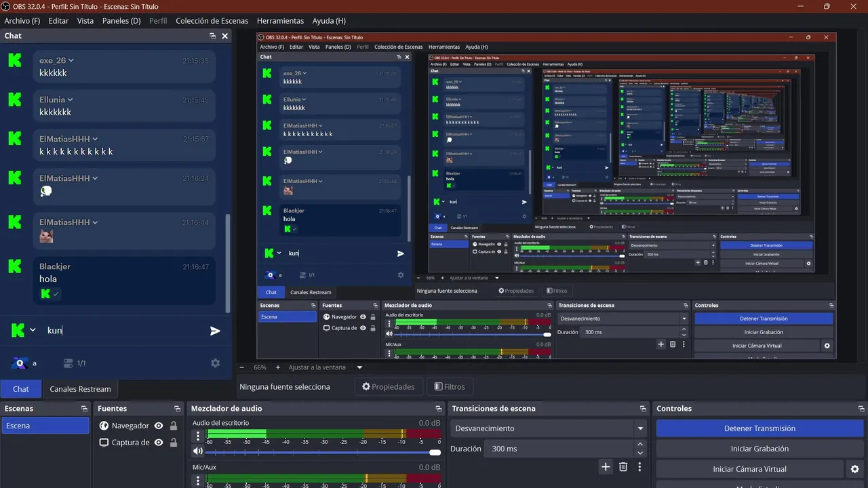The width and height of the screenshot is (868, 488).
Task: Click the Kick avatar next to Blackjer
Action: [15, 266]
